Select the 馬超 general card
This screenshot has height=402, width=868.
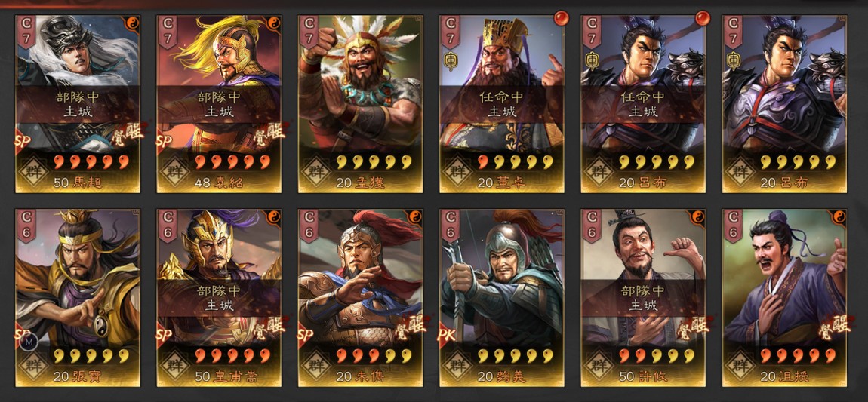click(x=78, y=104)
